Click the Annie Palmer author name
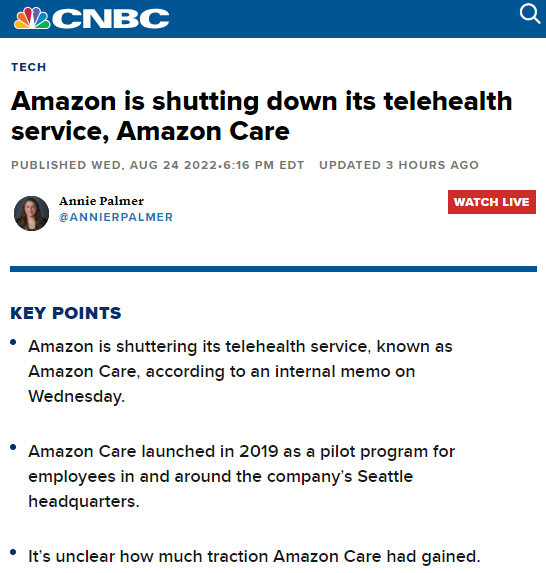 pyautogui.click(x=101, y=201)
